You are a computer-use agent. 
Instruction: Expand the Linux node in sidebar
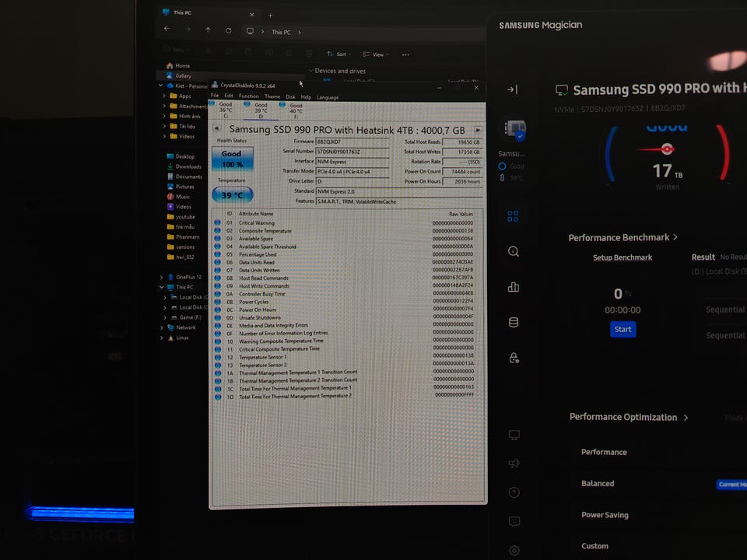(x=162, y=338)
